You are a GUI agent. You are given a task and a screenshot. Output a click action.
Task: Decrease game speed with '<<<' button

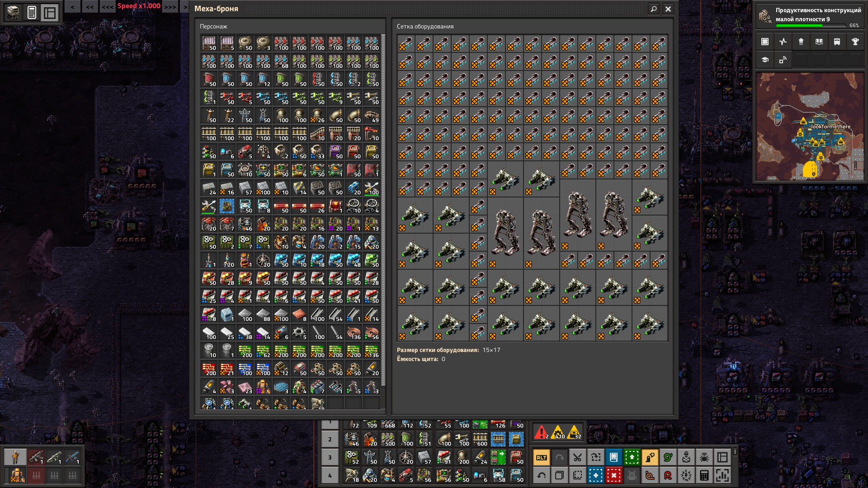coord(108,6)
